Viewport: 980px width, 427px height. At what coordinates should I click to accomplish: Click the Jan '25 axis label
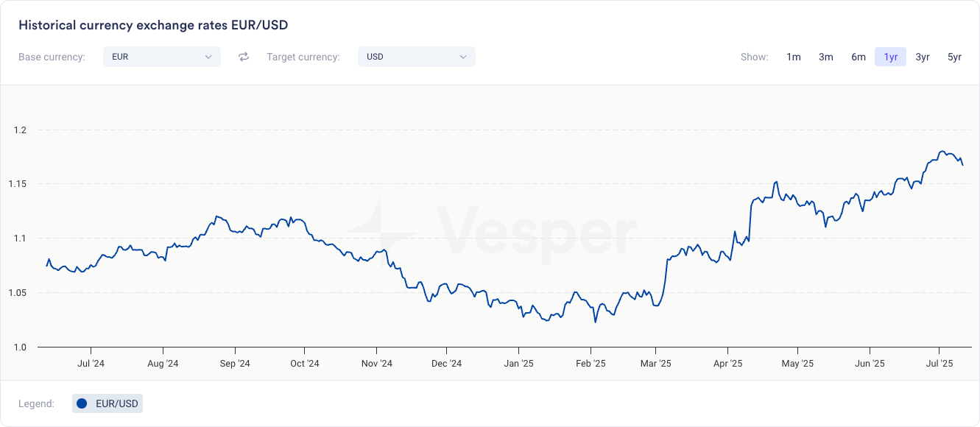coord(518,363)
